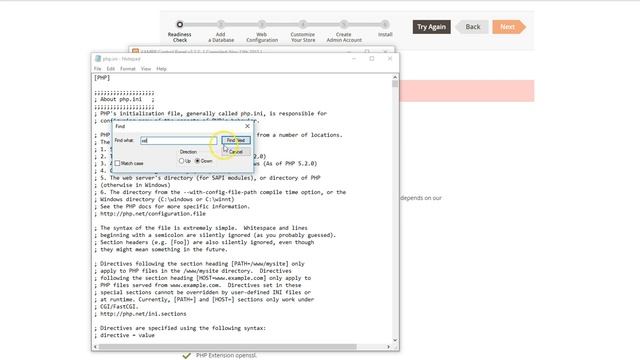
Task: Click the horizontal scrollbar left arrow
Action: (96, 347)
